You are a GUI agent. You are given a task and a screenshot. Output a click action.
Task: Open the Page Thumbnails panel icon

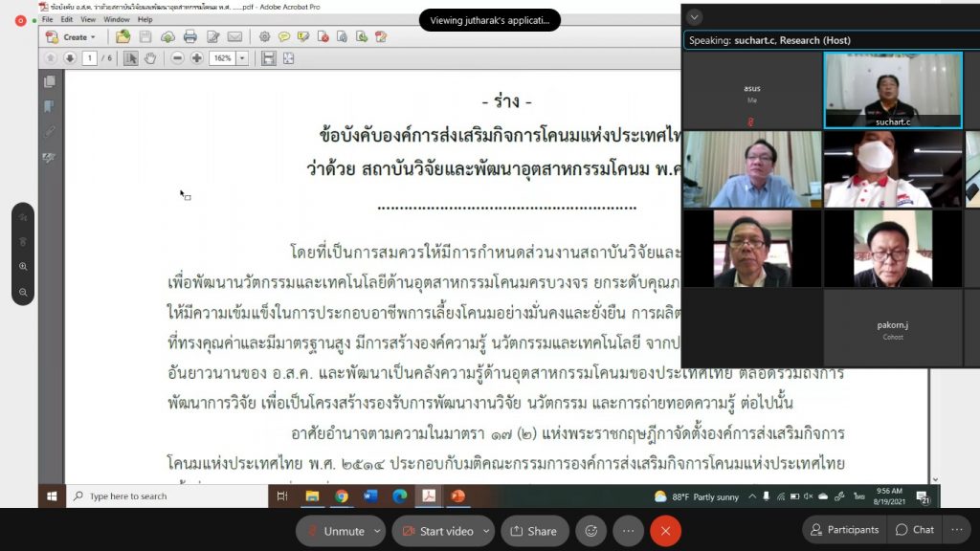(x=50, y=82)
